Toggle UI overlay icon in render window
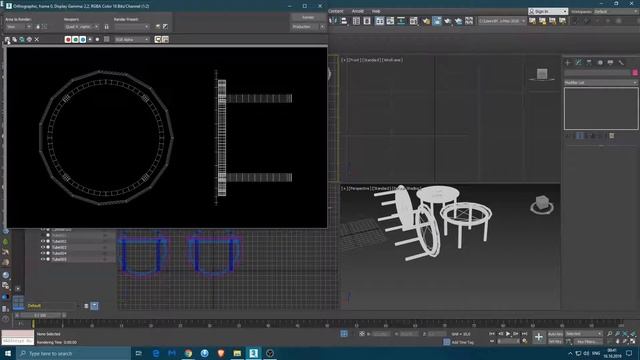Image resolution: width=640 pixels, height=360 pixels. tap(158, 39)
